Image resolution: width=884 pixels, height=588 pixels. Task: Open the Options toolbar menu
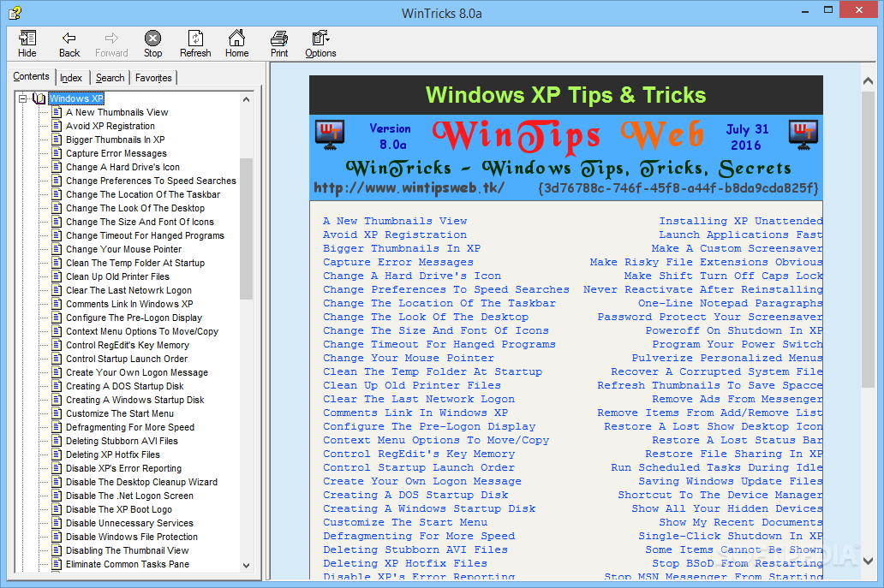[320, 44]
